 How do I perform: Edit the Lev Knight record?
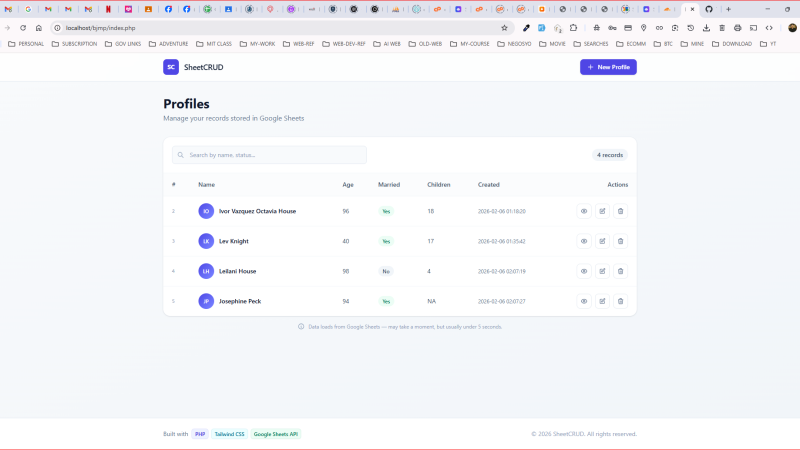point(602,241)
